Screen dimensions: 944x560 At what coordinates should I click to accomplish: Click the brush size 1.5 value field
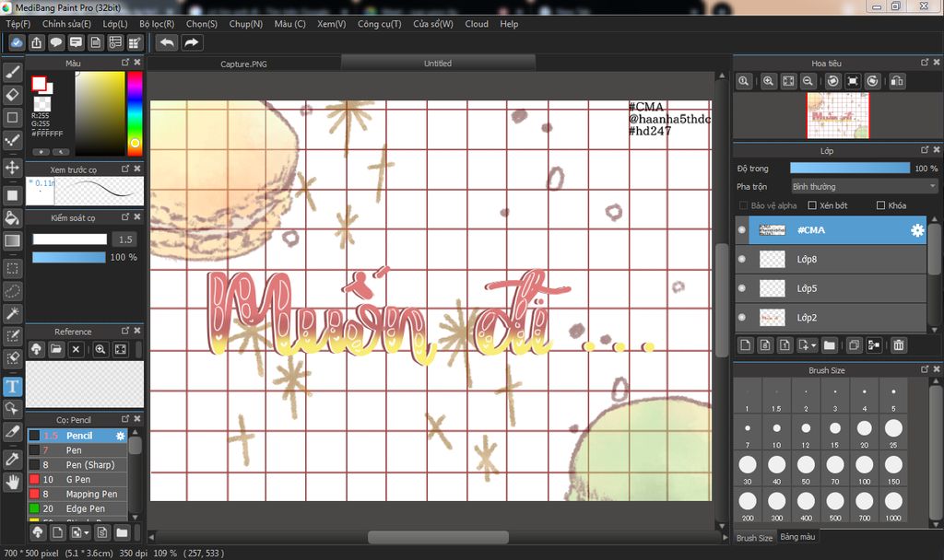[x=125, y=239]
